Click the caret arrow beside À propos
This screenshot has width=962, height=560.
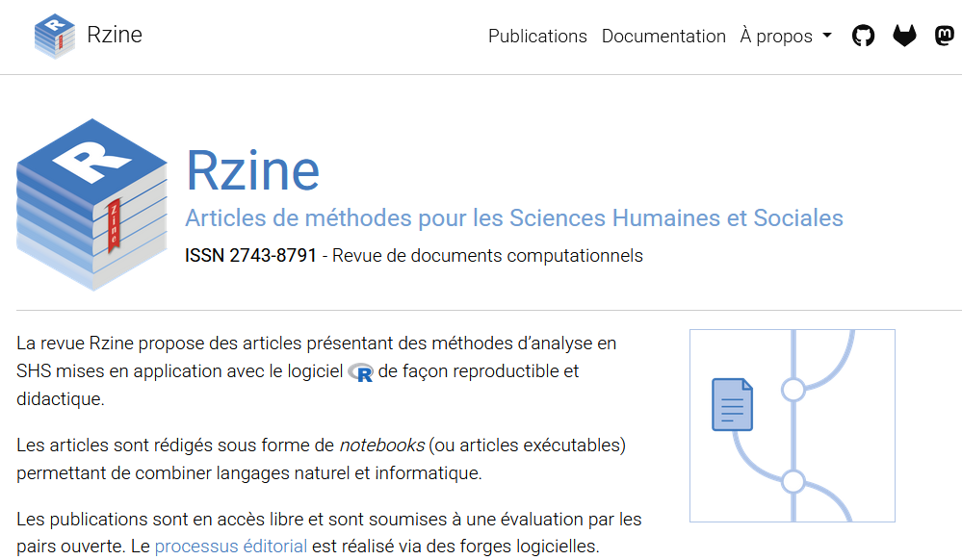pyautogui.click(x=826, y=38)
